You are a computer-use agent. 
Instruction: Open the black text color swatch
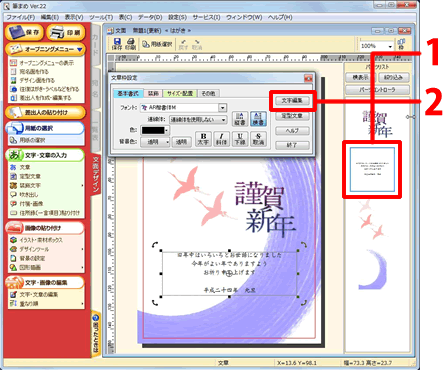[155, 130]
